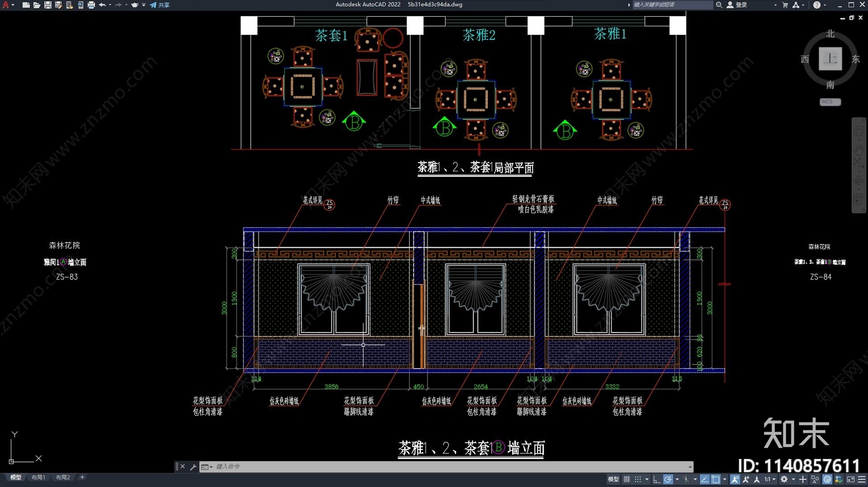Click the keyword search input field

[x=673, y=5]
